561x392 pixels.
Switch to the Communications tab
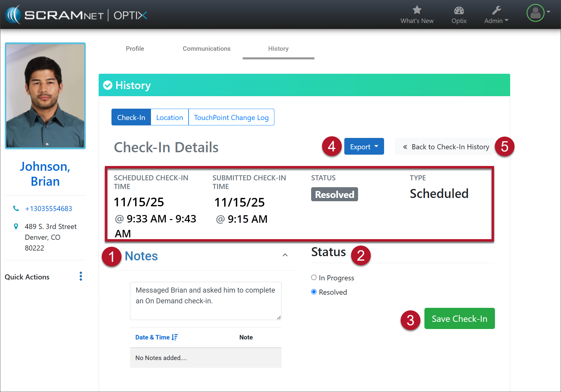pyautogui.click(x=207, y=49)
